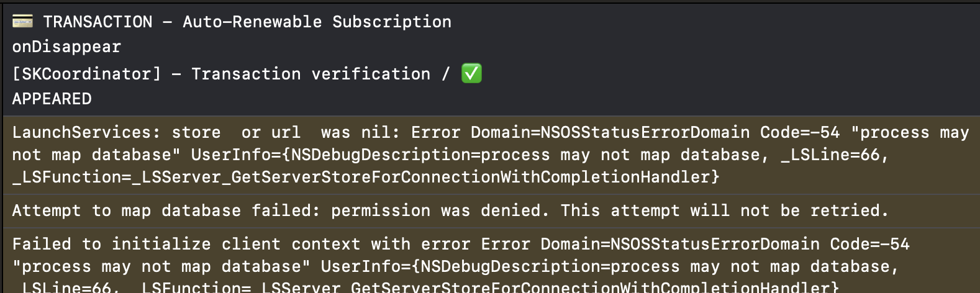980x293 pixels.
Task: Click 'Code=-54' in the LaunchServices warning
Action: coord(799,133)
